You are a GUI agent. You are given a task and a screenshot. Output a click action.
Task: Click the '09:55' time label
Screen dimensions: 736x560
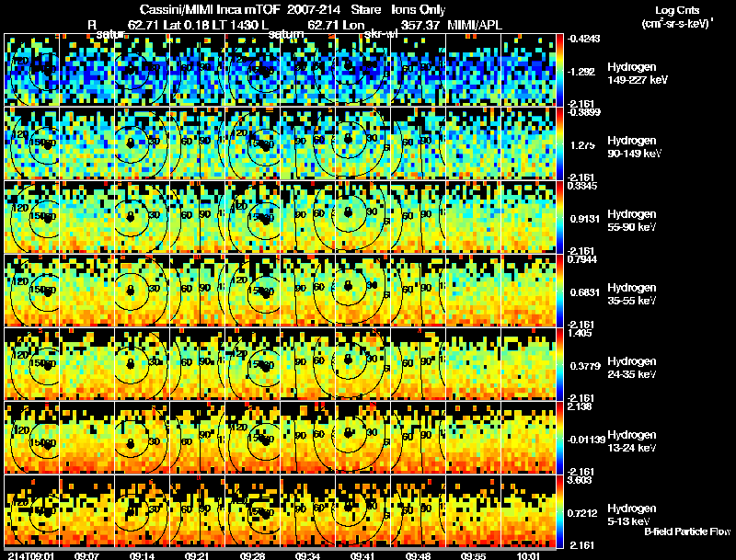point(473,555)
